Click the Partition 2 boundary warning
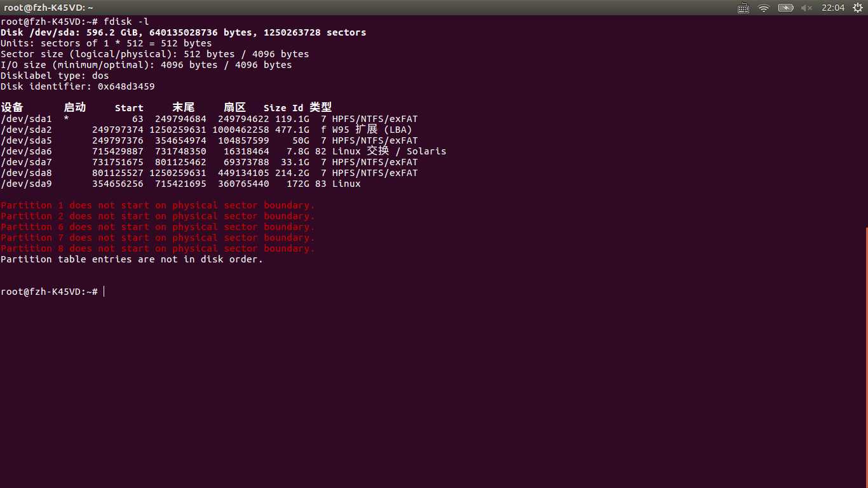The height and width of the screenshot is (488, 868). coord(158,216)
